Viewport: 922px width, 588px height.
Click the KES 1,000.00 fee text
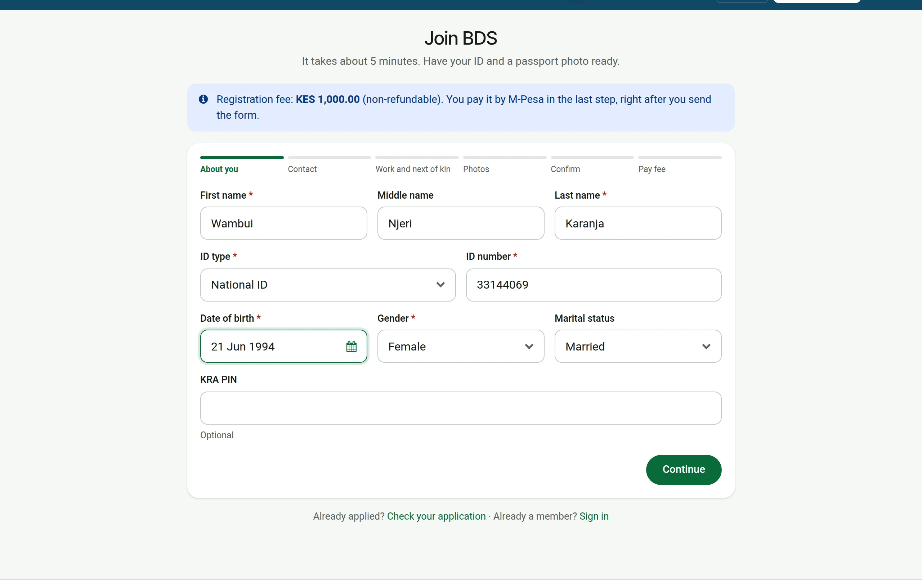point(328,99)
